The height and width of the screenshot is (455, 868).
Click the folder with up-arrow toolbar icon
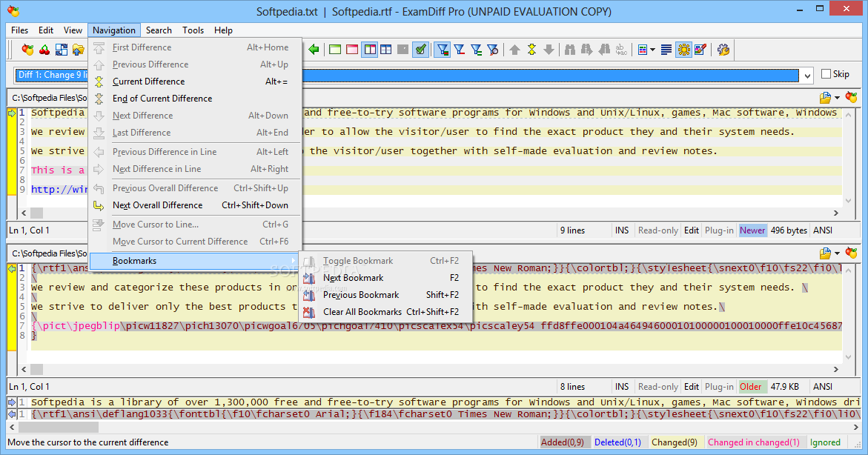point(78,50)
